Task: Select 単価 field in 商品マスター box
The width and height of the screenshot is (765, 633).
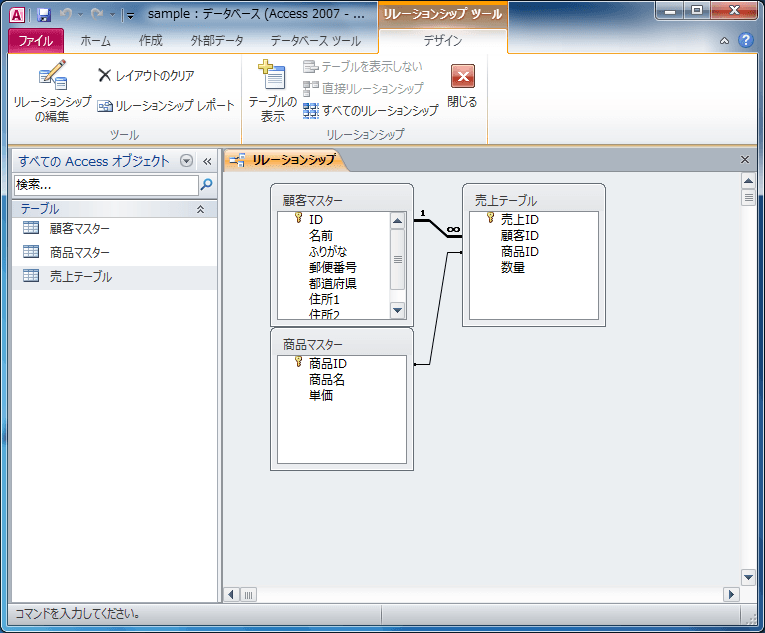Action: coord(321,395)
